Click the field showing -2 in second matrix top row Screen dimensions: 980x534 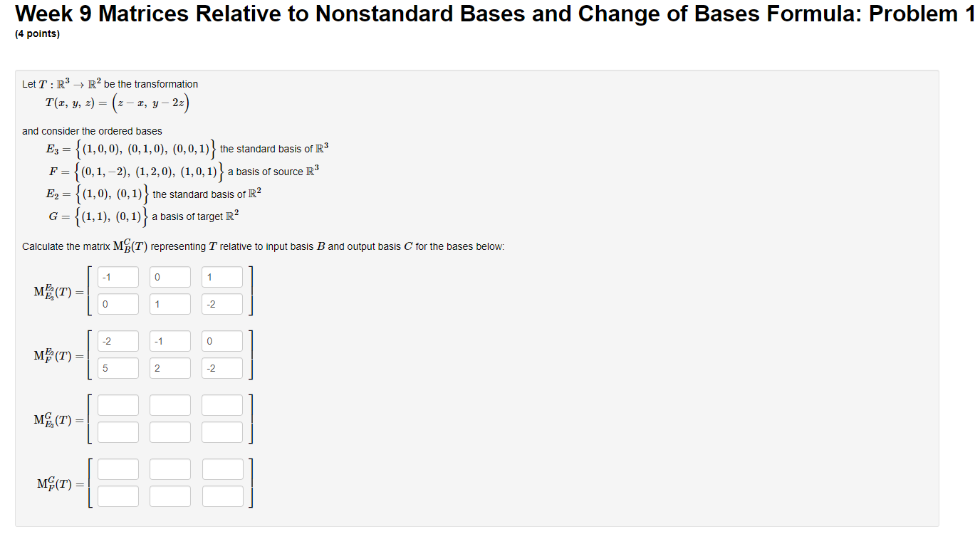(118, 340)
